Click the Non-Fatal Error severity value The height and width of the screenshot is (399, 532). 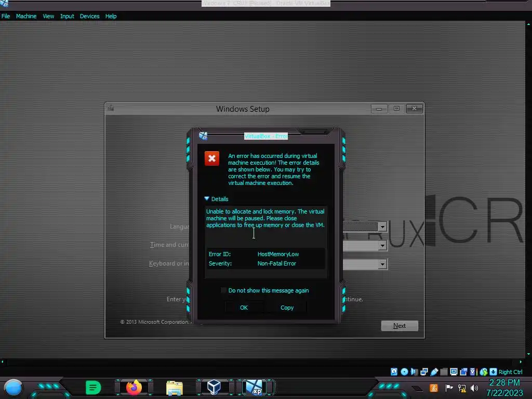coord(277,263)
